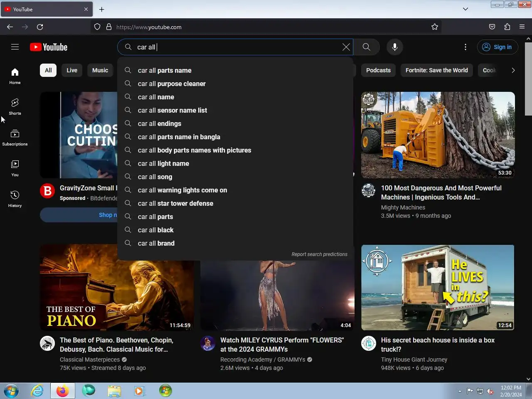532x399 pixels.
Task: Choose suggestion "car all warning lights come on"
Action: tap(235, 190)
